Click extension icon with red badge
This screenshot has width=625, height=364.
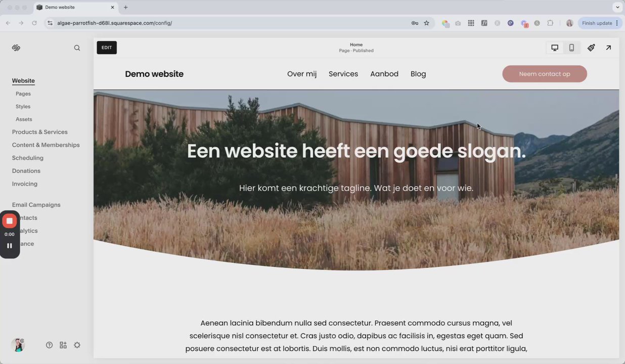click(x=524, y=24)
